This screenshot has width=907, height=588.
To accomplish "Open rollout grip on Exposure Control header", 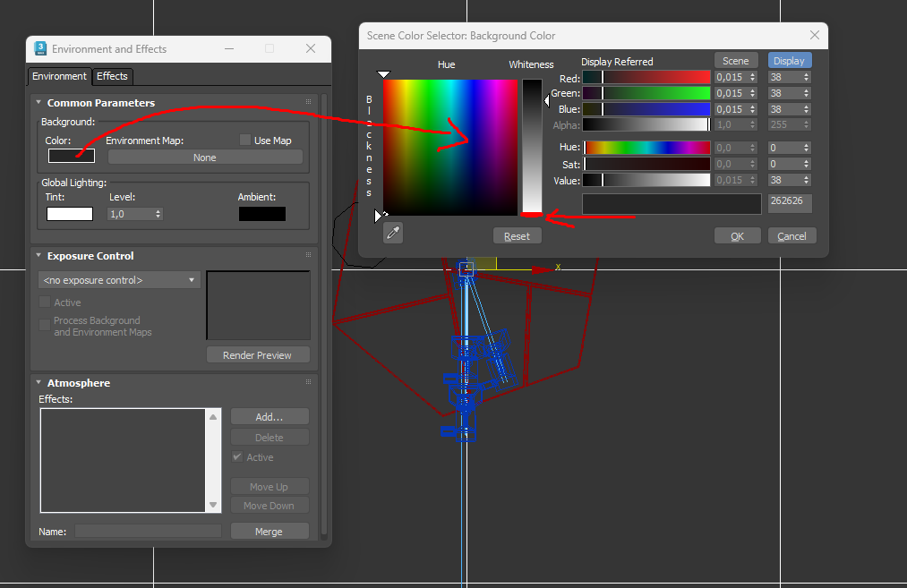I will point(308,255).
